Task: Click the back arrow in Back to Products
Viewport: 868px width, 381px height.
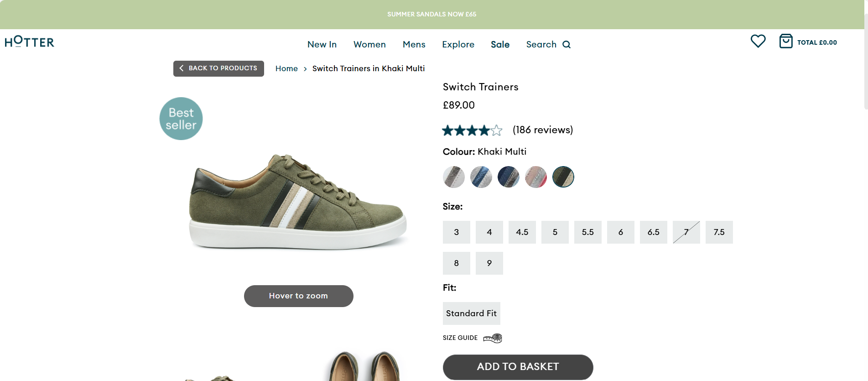Action: (x=182, y=68)
